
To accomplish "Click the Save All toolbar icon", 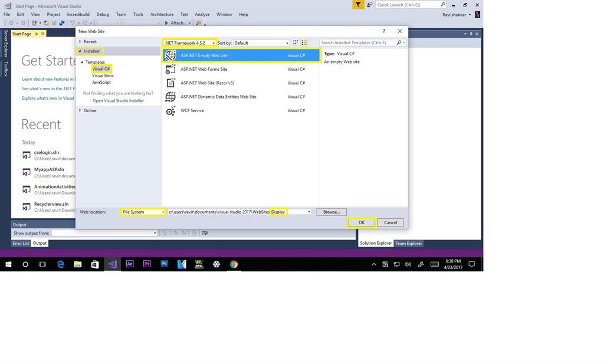I will (61, 23).
